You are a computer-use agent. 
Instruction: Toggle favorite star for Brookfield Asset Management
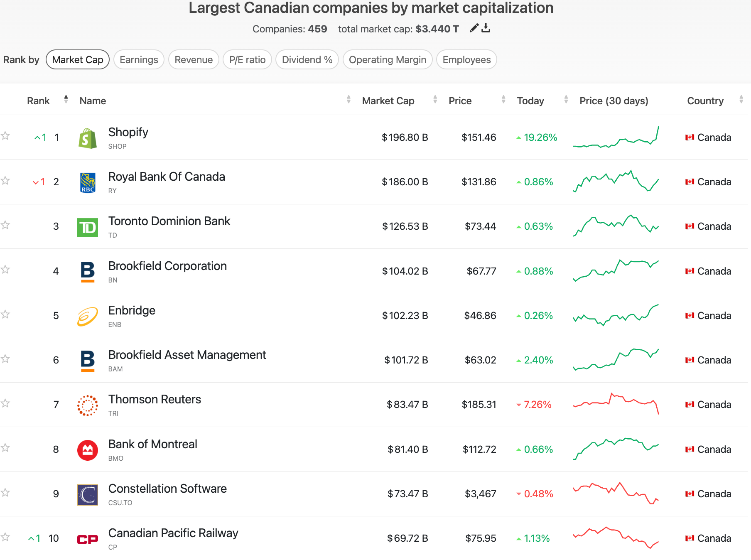tap(5, 359)
